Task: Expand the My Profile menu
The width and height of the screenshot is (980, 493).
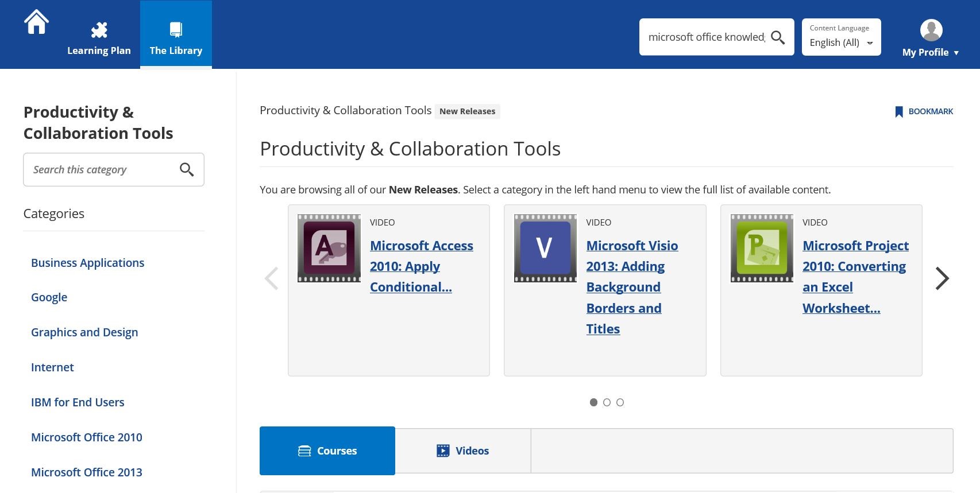Action: [931, 52]
